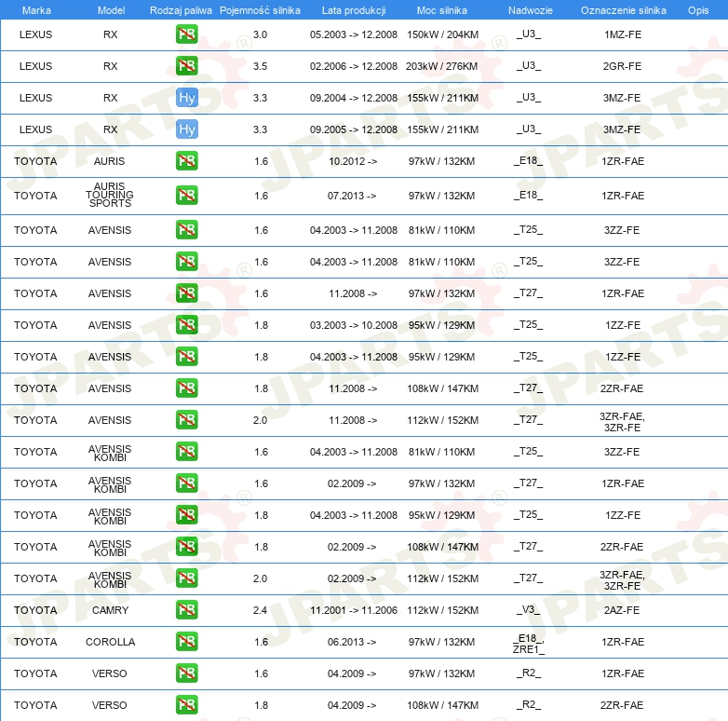
Task: Click the Marka column header
Action: click(x=36, y=10)
